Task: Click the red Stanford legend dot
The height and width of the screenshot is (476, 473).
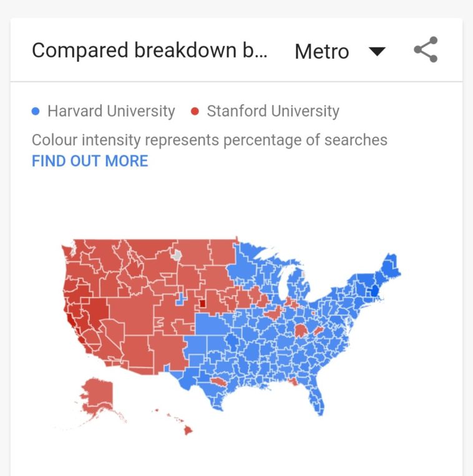Action: 195,112
